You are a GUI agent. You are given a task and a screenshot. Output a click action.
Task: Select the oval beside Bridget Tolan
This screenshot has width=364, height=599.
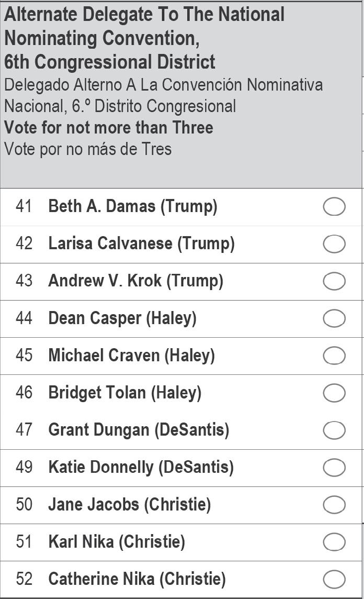point(334,393)
